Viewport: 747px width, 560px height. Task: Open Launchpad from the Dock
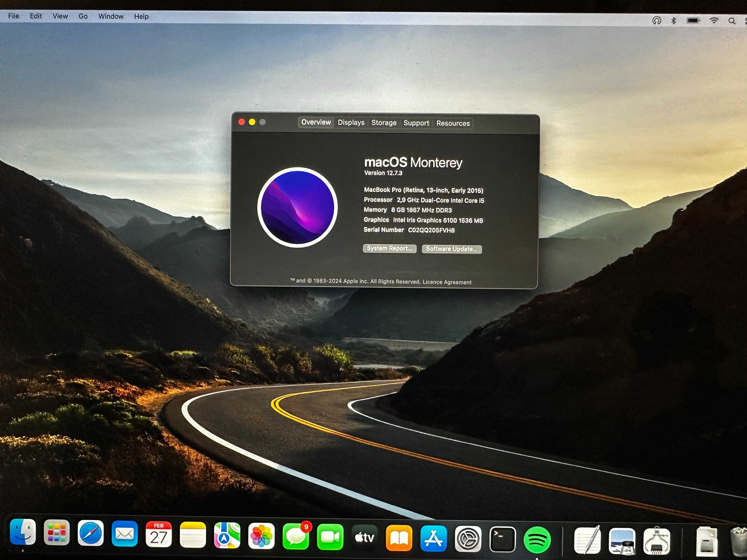(57, 533)
